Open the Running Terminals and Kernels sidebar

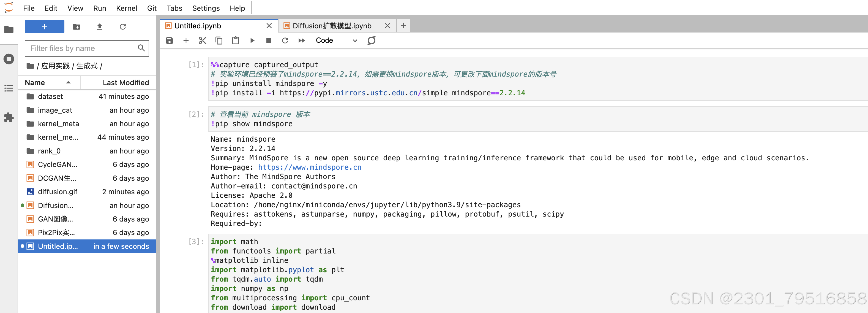click(x=9, y=59)
